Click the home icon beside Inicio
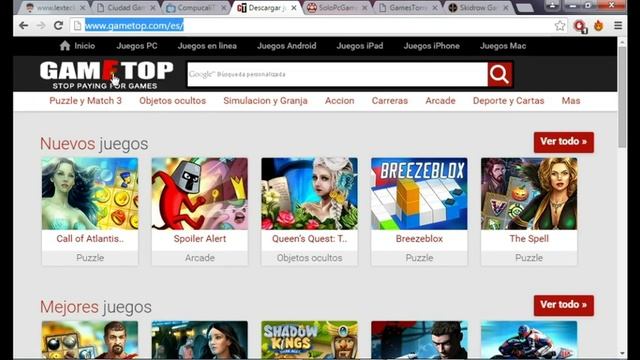640x360 pixels. coord(65,46)
